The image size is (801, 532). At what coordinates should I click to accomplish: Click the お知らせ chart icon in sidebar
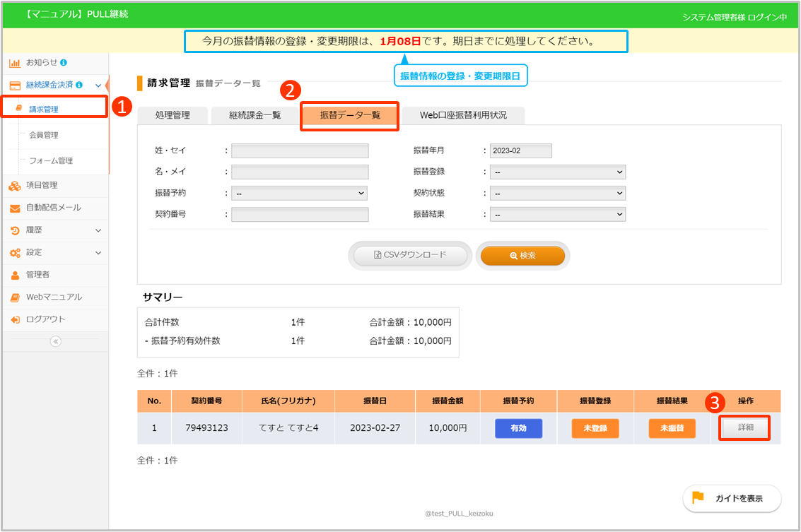coord(15,63)
